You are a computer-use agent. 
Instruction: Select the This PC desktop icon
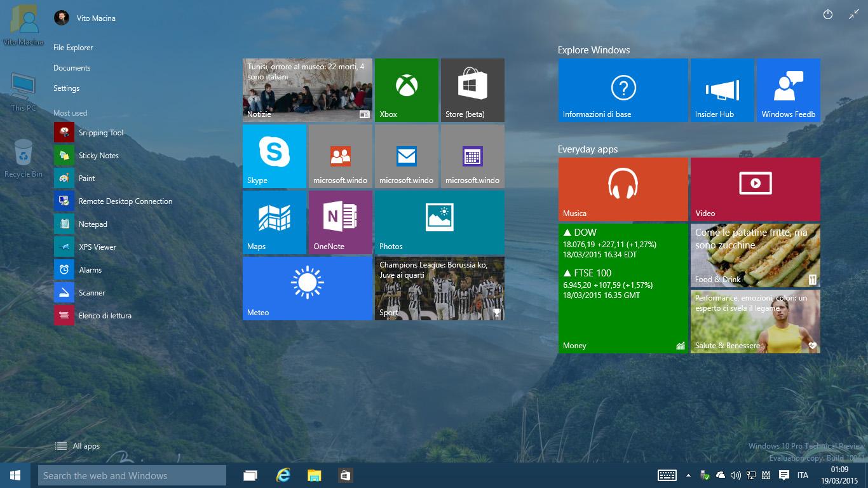pos(24,93)
